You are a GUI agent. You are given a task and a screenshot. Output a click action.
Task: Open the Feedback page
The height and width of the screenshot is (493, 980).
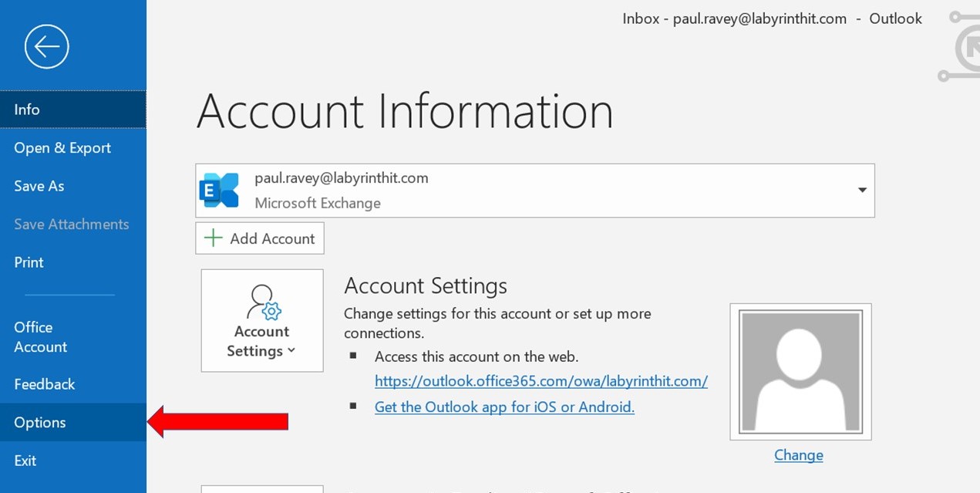(73, 384)
